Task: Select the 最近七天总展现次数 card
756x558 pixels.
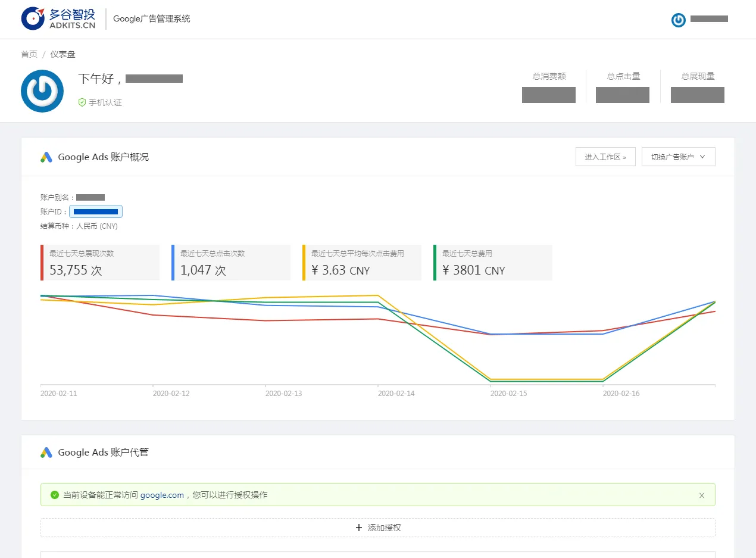Action: point(100,263)
